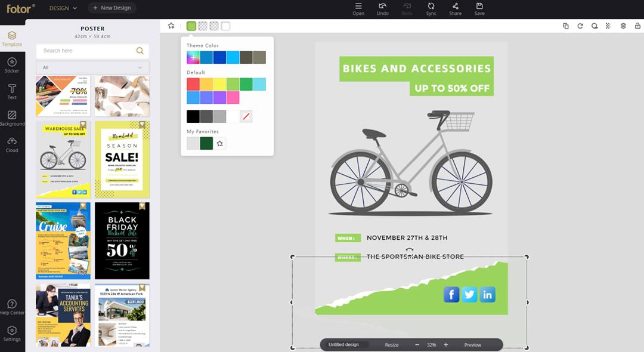
Task: Click the search magnifier icon
Action: 140,51
